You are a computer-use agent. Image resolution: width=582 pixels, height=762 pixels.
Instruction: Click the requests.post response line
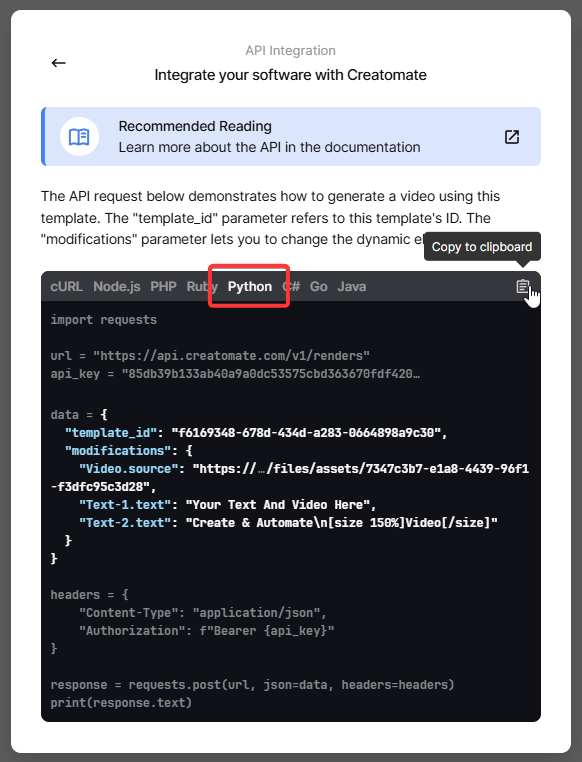pyautogui.click(x=252, y=685)
